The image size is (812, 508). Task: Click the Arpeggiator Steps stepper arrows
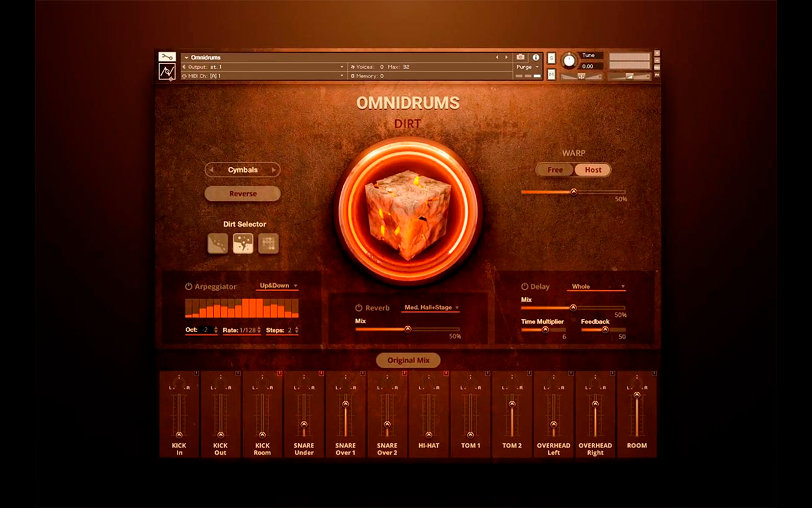tap(296, 330)
